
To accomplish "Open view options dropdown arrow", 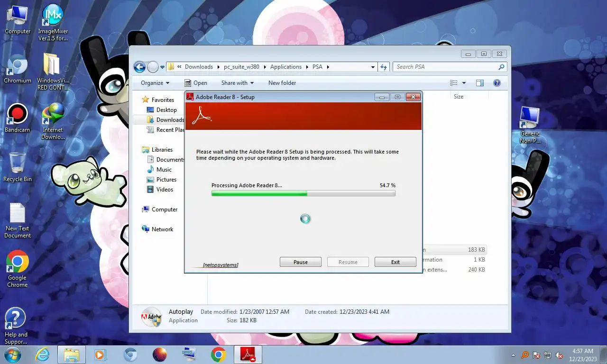I will click(464, 83).
